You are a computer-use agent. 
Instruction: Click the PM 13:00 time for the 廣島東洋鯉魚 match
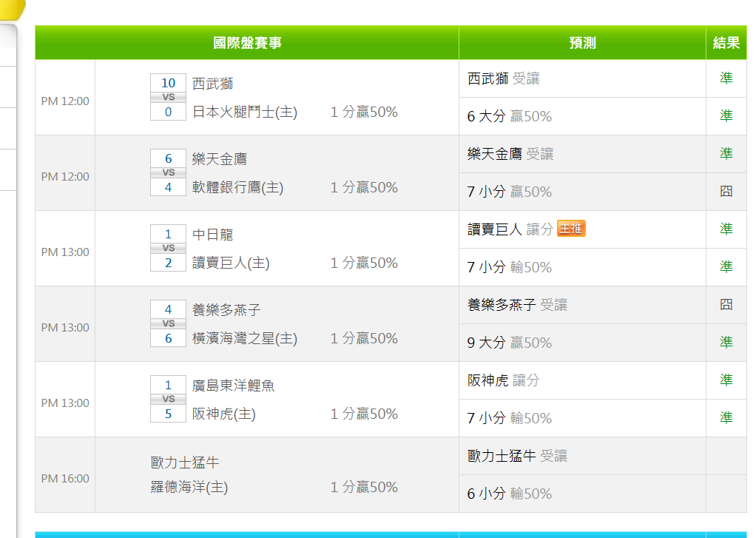coord(65,403)
